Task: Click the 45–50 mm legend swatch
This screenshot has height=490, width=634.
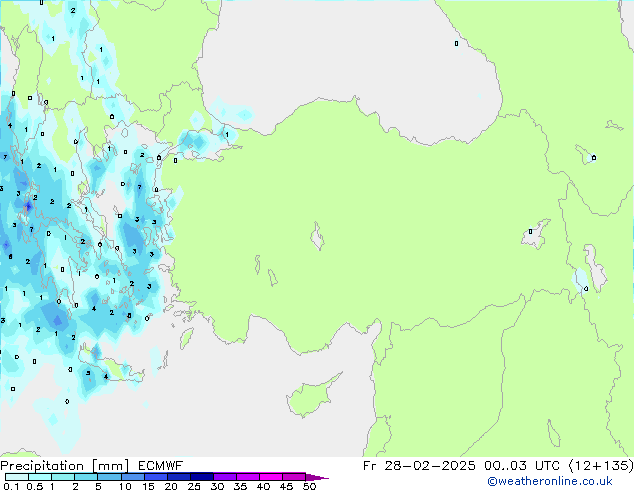Action: [294, 477]
